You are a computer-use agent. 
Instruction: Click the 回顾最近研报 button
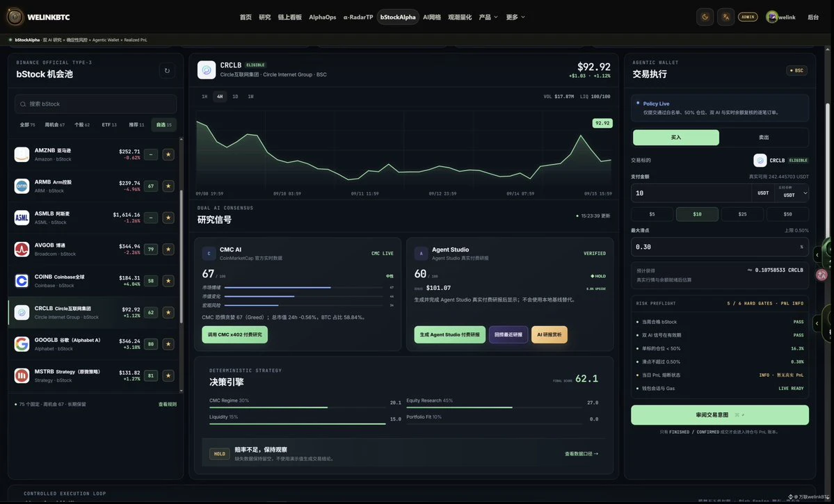coord(508,334)
